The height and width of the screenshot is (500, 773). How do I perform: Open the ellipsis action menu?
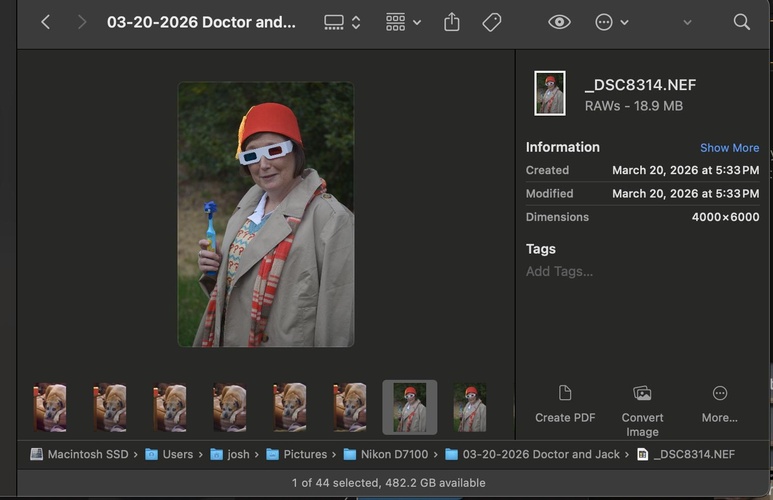coord(611,22)
